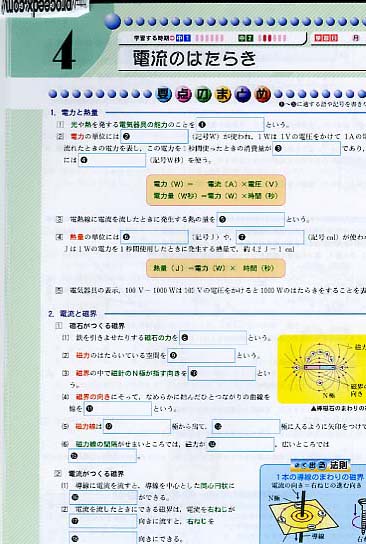Click the yellow ま circle icon
Viewport: 366px width, 544px height.
click(x=223, y=94)
